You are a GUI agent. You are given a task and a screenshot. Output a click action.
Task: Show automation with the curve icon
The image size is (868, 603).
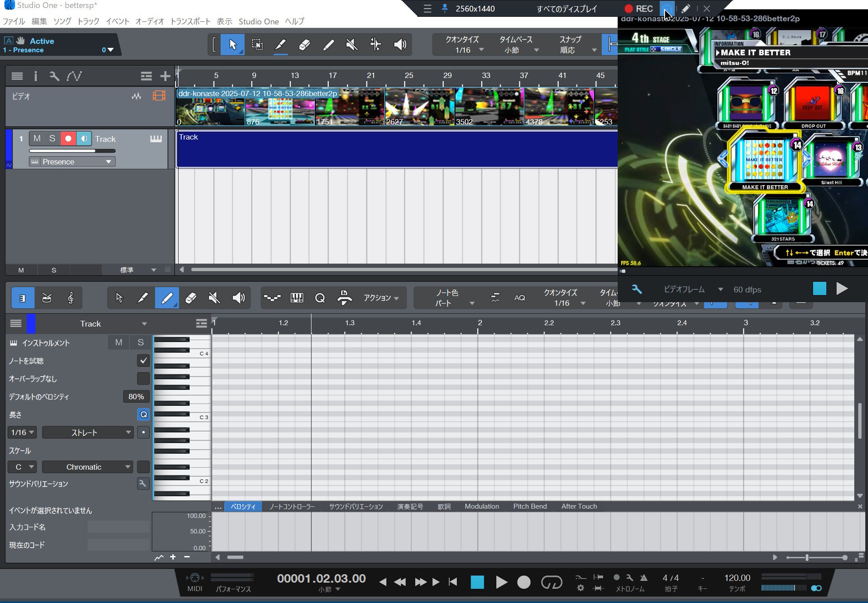[74, 76]
